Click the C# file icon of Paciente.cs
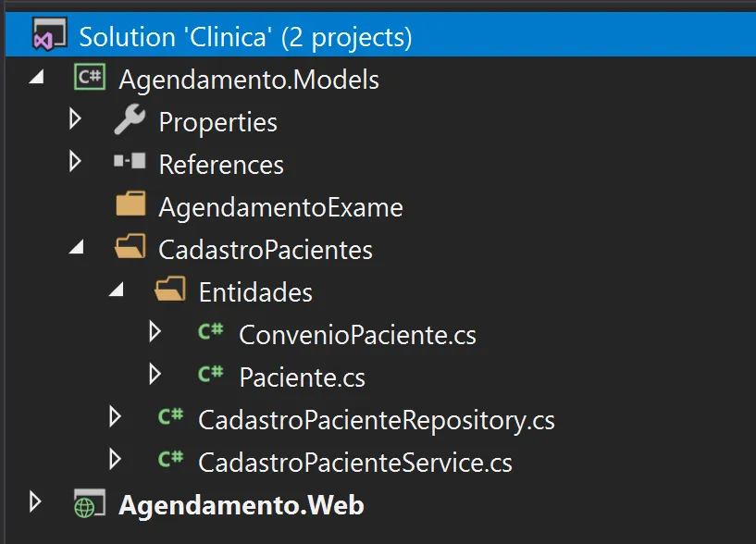 tap(211, 376)
